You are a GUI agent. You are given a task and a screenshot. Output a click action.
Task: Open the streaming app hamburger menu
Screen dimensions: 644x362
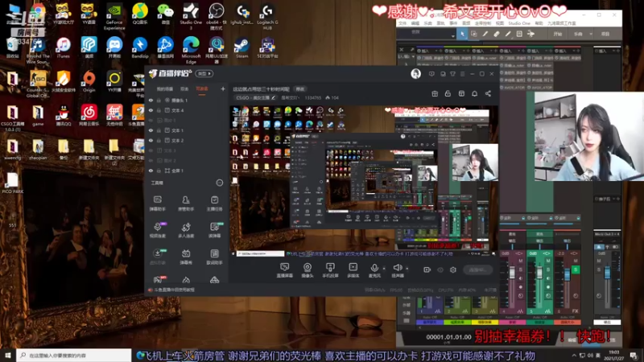[462, 74]
